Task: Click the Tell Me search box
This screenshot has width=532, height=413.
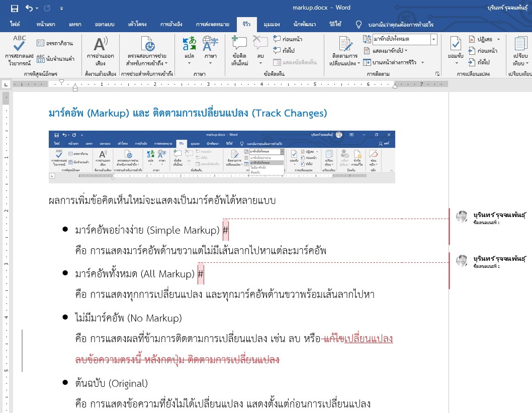Action: [x=400, y=24]
